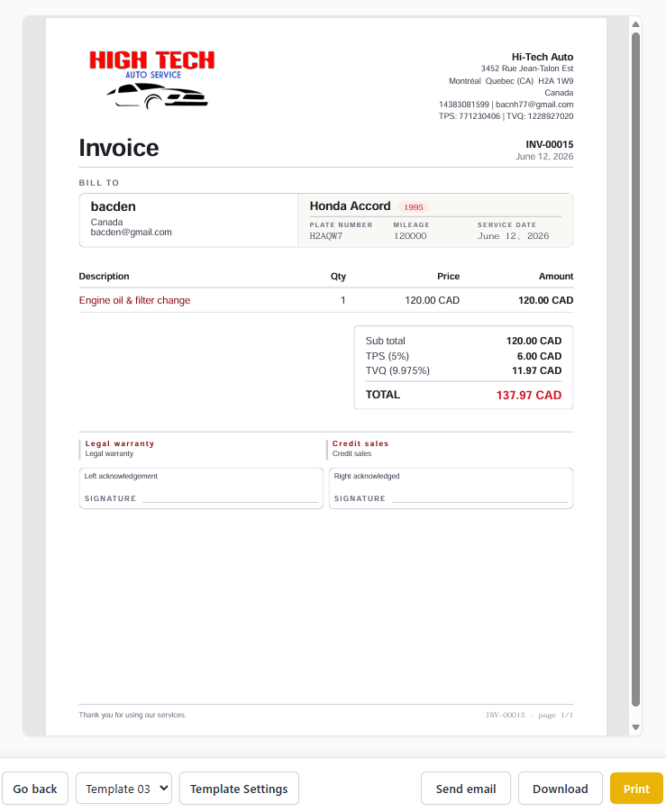666x812 pixels.
Task: Click the address 3452 Rue Jean-Talon Est
Action: [x=526, y=68]
